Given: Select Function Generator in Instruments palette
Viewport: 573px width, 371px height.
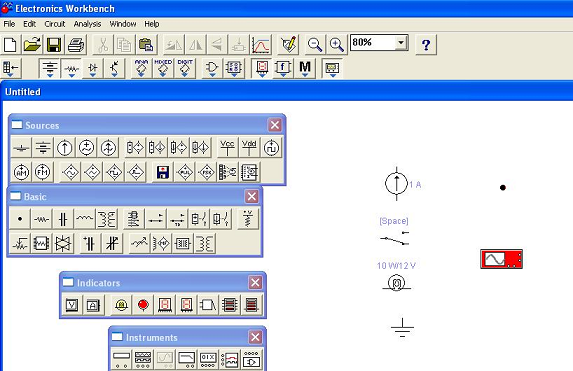Looking at the screenshot, I should click(x=143, y=360).
